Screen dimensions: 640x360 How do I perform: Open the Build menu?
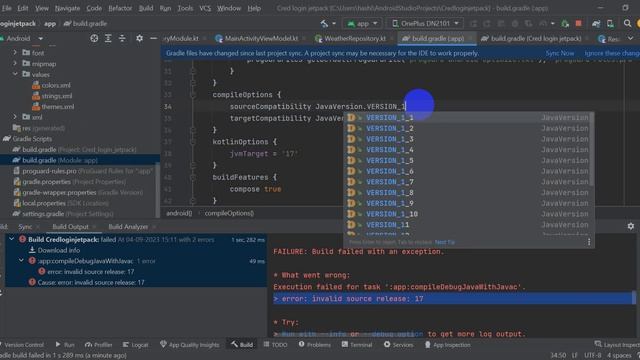tap(146, 8)
